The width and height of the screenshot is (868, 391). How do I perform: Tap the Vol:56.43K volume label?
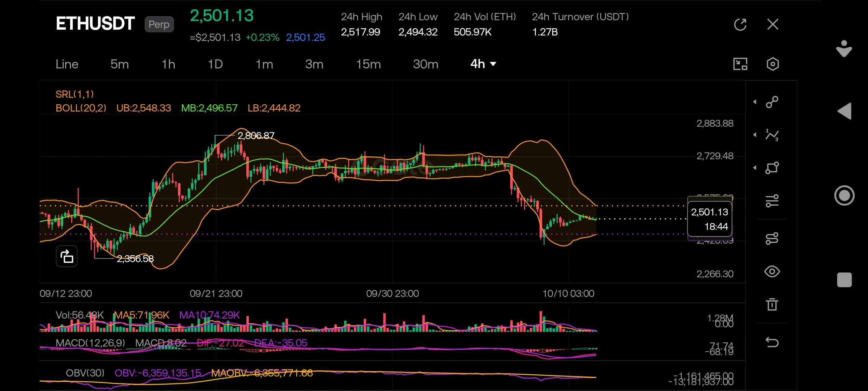[80, 315]
